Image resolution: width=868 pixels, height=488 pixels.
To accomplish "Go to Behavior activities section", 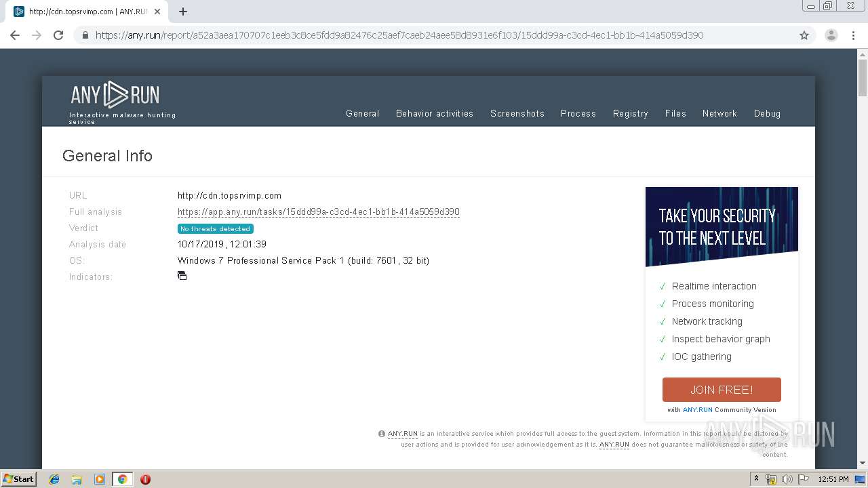I will click(x=435, y=113).
